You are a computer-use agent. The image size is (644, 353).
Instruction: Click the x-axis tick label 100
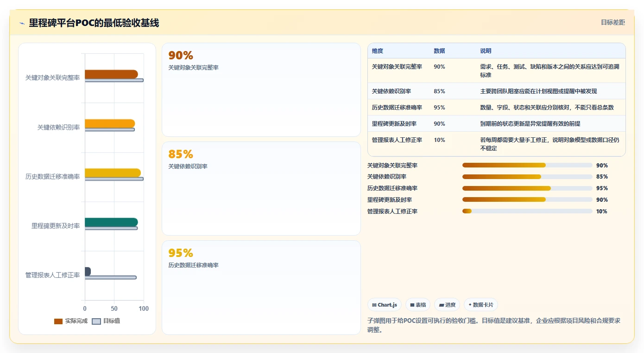144,308
